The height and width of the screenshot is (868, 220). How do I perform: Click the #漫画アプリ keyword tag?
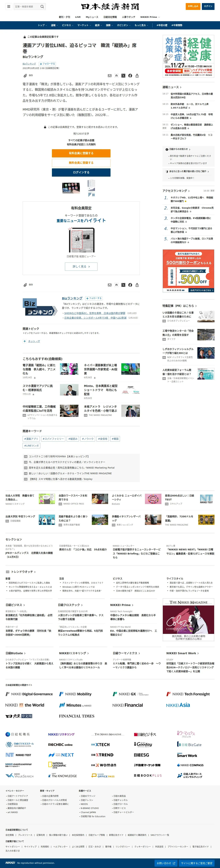point(31,439)
